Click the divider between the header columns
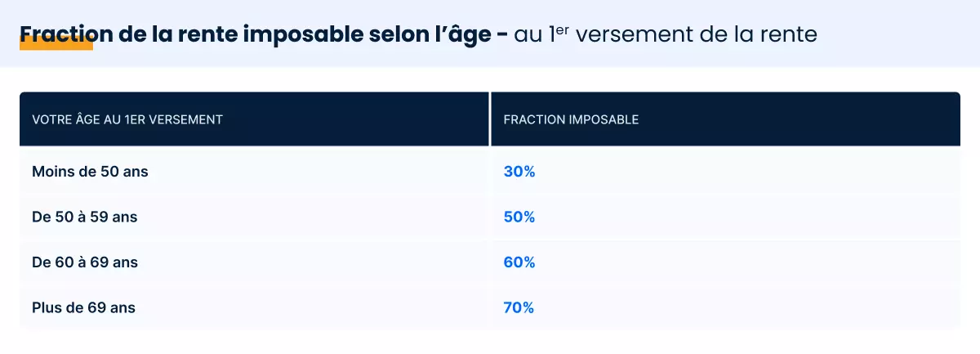Screen dimensions: 980x354 tap(490, 119)
